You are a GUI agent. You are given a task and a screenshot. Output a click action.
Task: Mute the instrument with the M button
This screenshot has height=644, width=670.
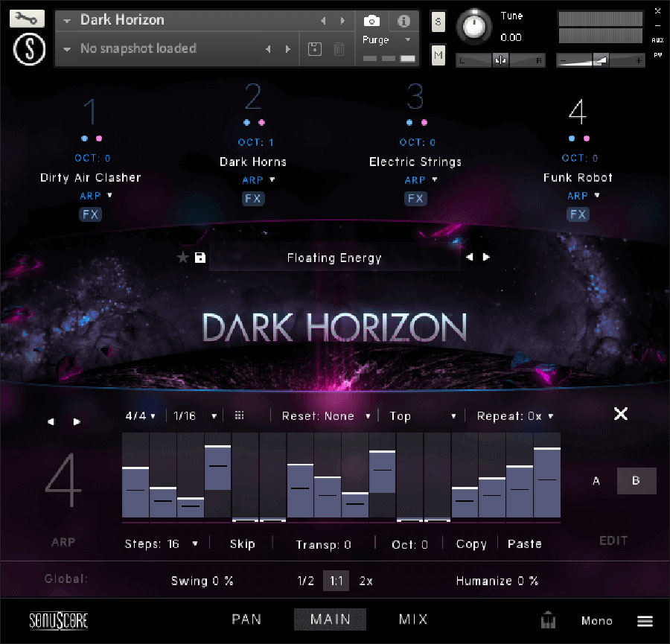point(438,54)
